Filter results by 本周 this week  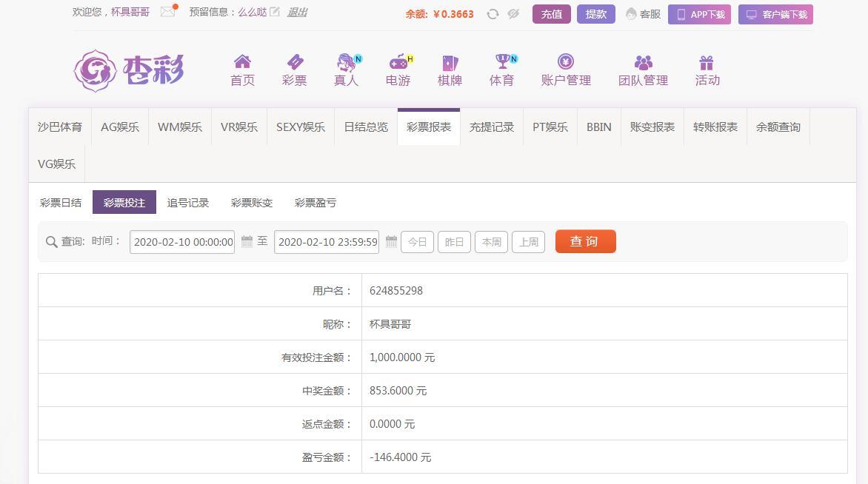tap(491, 242)
